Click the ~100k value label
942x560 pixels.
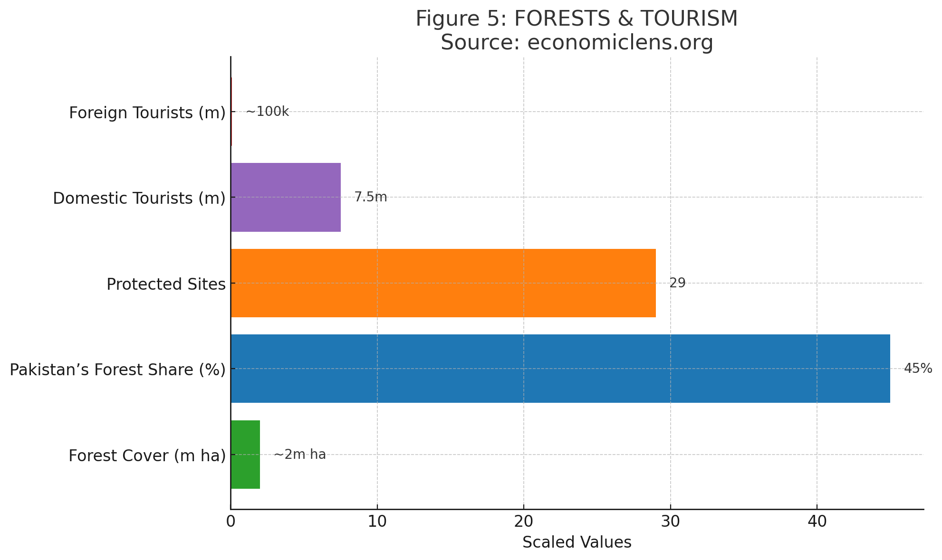tap(267, 112)
